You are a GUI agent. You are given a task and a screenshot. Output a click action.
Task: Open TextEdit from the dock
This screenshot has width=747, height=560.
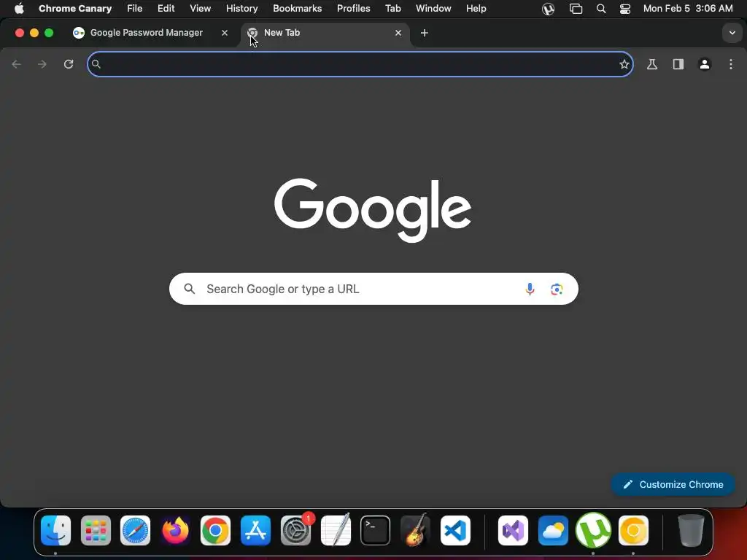[x=336, y=530]
